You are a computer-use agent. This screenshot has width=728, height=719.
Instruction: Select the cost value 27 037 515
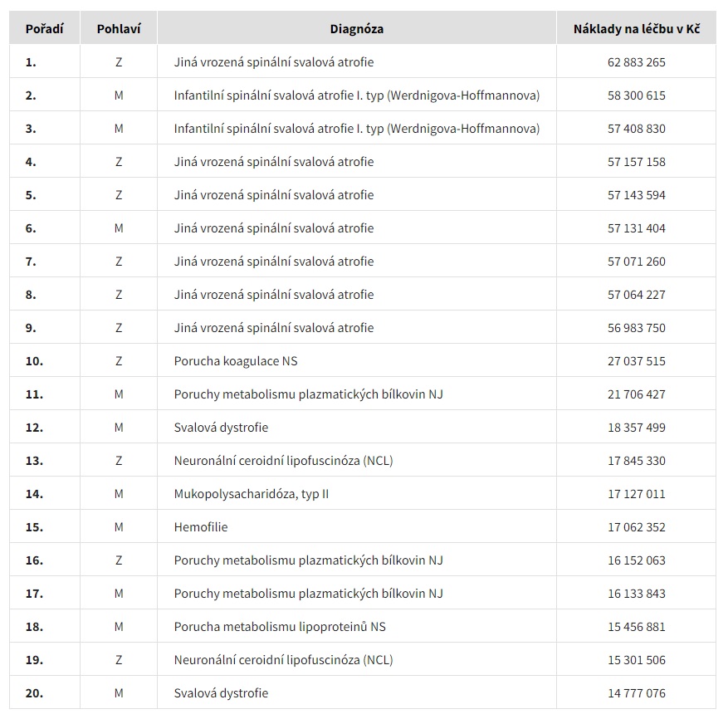[x=636, y=361]
